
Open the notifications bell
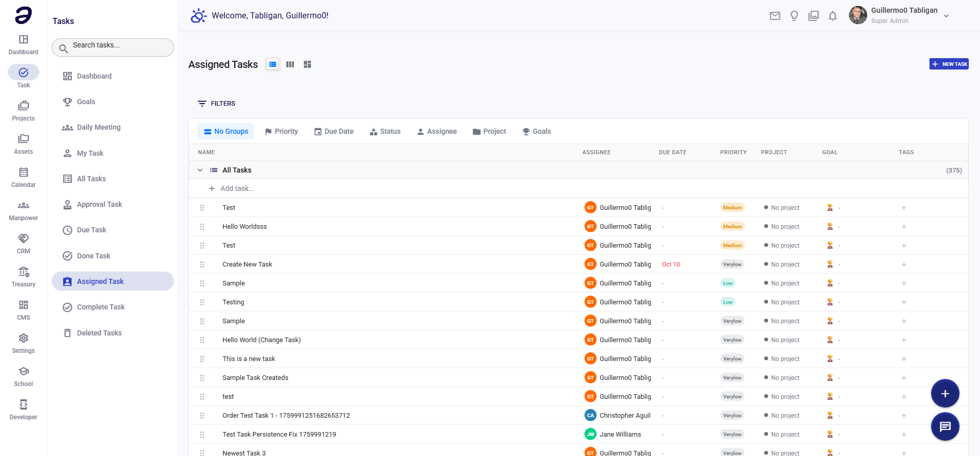pos(832,16)
